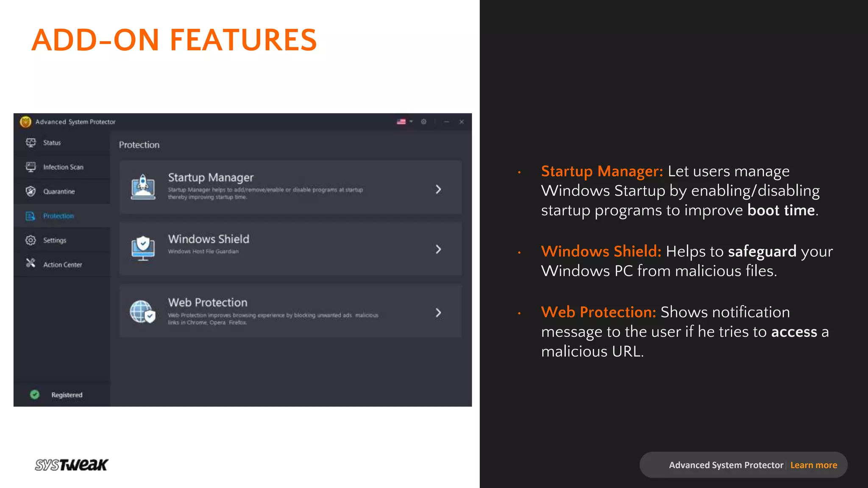Expand Startup Manager with its chevron

coord(438,189)
